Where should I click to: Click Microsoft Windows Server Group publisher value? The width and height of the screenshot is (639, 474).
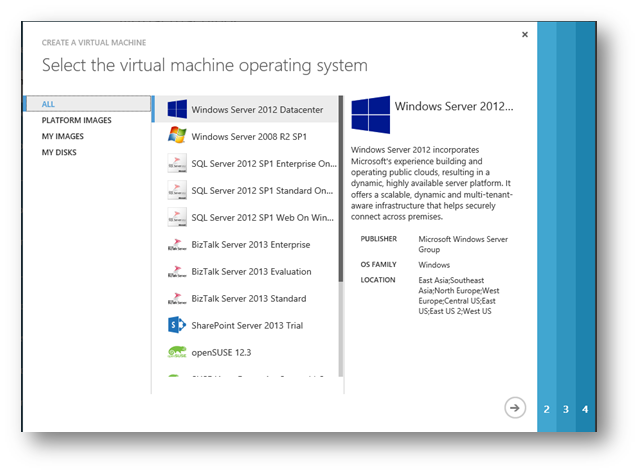click(x=463, y=244)
